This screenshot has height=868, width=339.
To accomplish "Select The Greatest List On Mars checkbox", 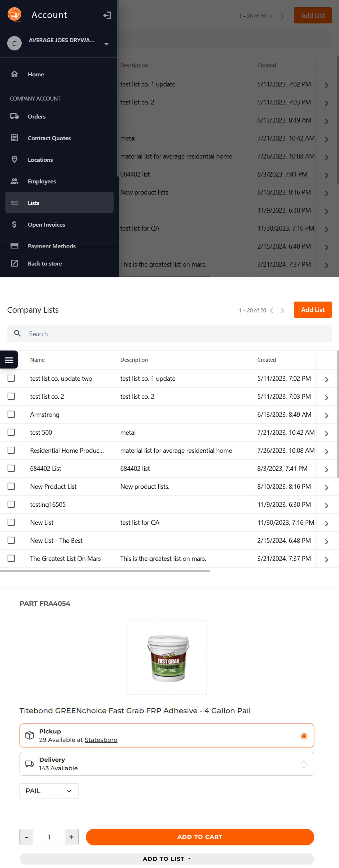I will (x=11, y=558).
